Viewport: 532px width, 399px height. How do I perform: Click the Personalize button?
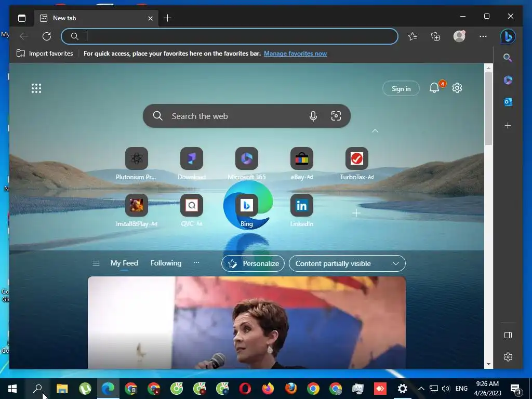253,263
